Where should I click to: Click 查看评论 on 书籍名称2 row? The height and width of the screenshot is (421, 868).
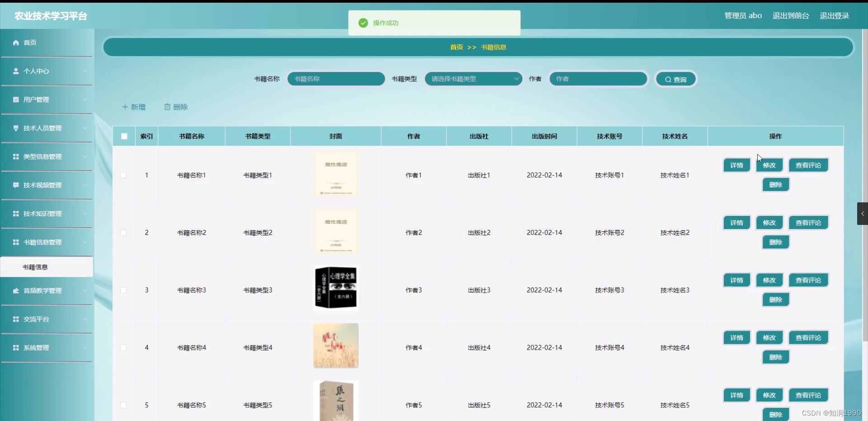point(808,222)
